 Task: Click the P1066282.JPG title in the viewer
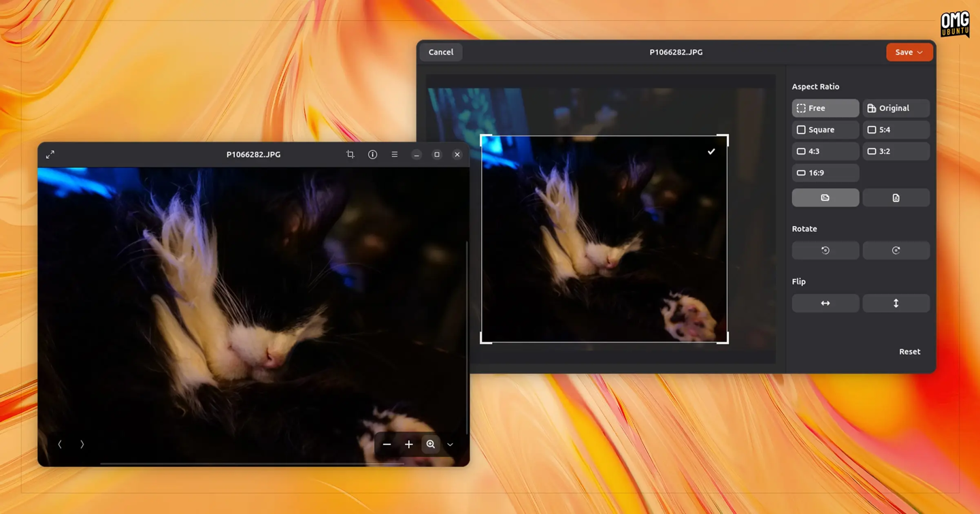pos(253,155)
